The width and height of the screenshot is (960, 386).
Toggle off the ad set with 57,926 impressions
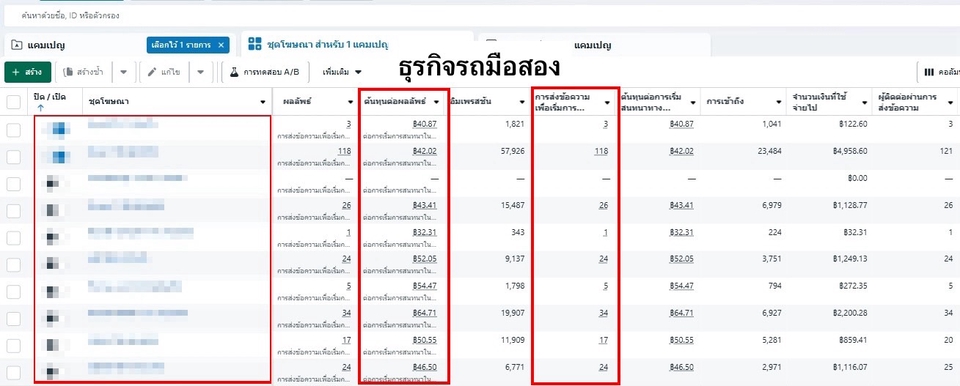point(57,157)
